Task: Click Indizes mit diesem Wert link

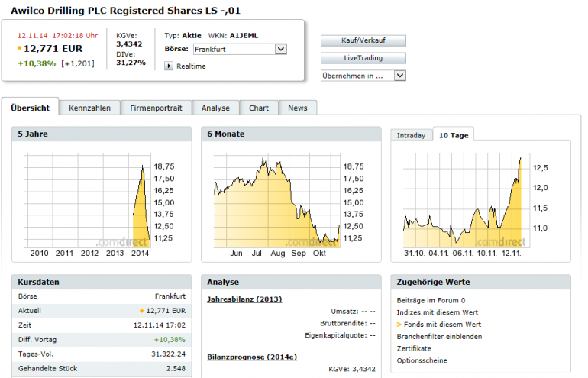Action: tap(438, 312)
